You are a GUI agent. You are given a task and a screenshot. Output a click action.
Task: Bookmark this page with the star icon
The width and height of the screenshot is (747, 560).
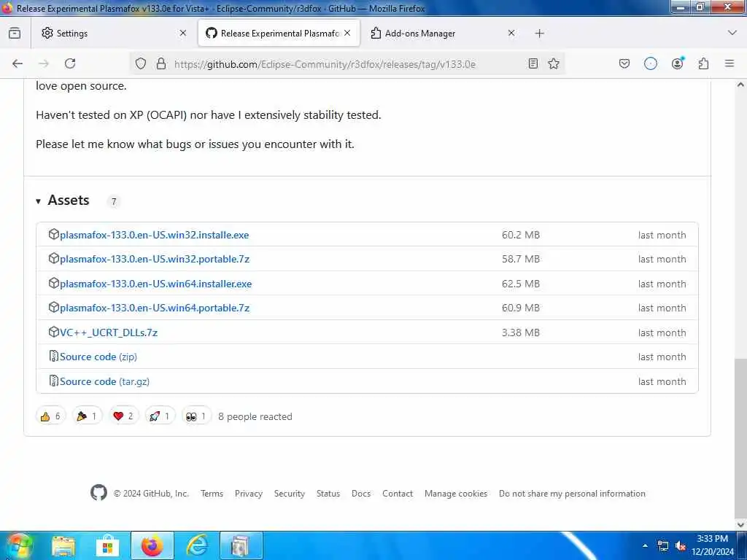(x=554, y=63)
